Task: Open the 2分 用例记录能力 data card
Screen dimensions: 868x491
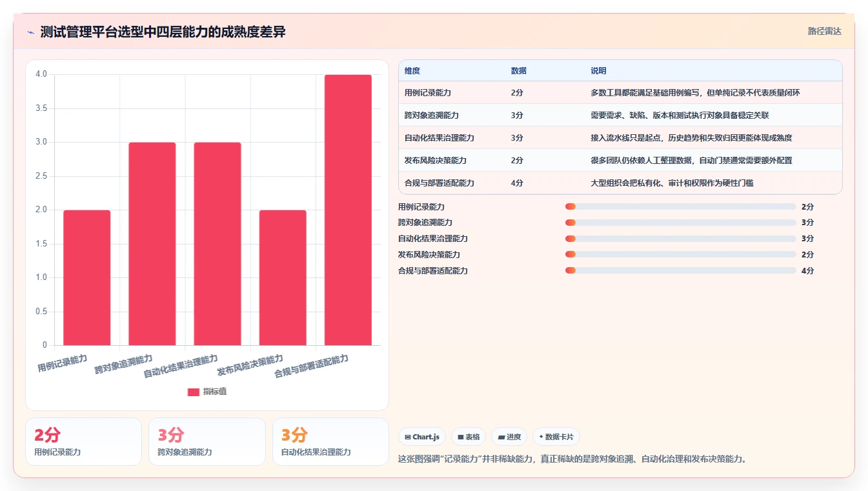Action: [83, 442]
